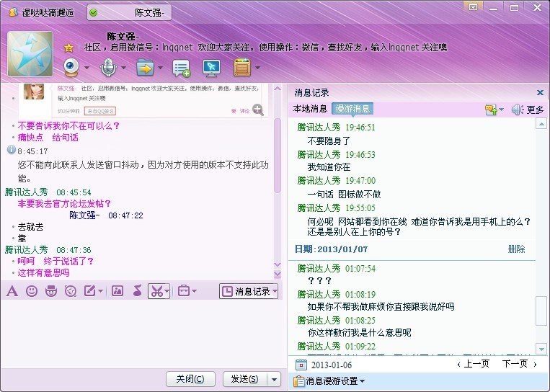The image size is (550, 392).
Task: Click the 2013-01-06 date label
Action: (x=332, y=365)
